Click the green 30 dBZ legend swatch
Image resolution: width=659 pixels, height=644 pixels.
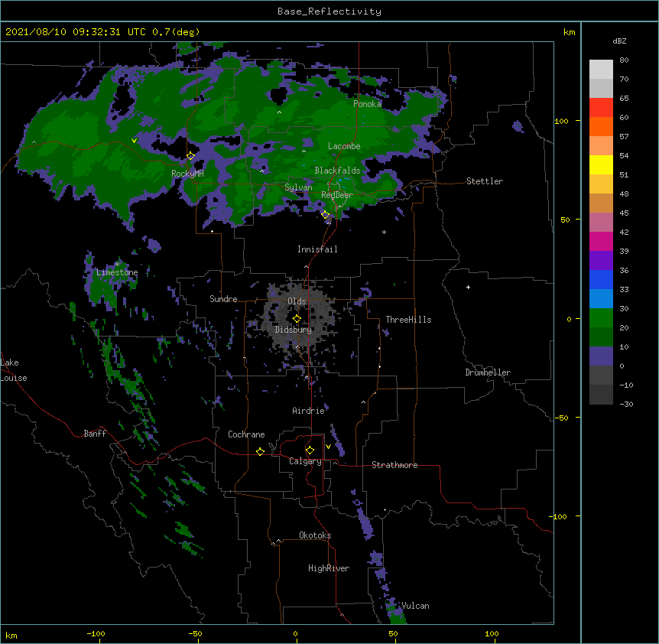point(601,318)
